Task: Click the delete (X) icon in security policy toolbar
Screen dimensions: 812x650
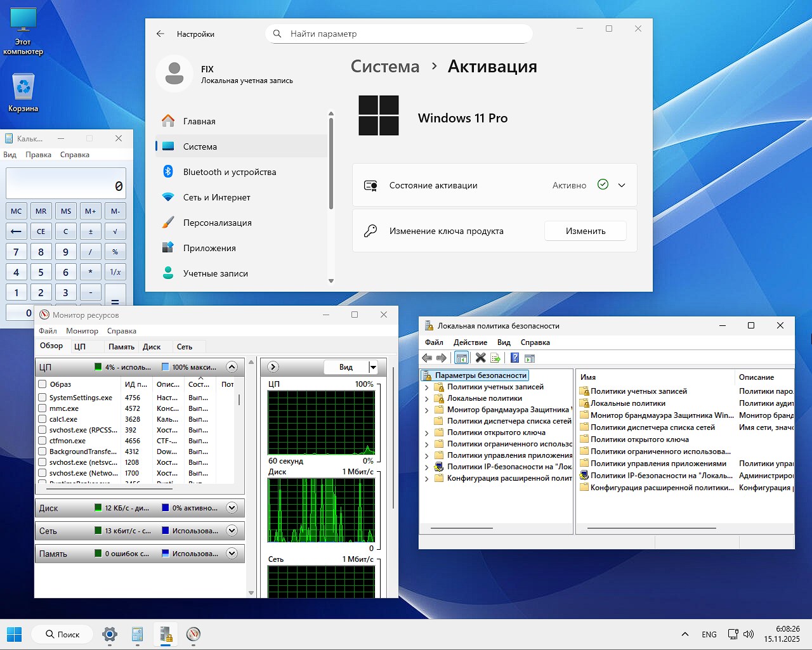Action: point(480,358)
